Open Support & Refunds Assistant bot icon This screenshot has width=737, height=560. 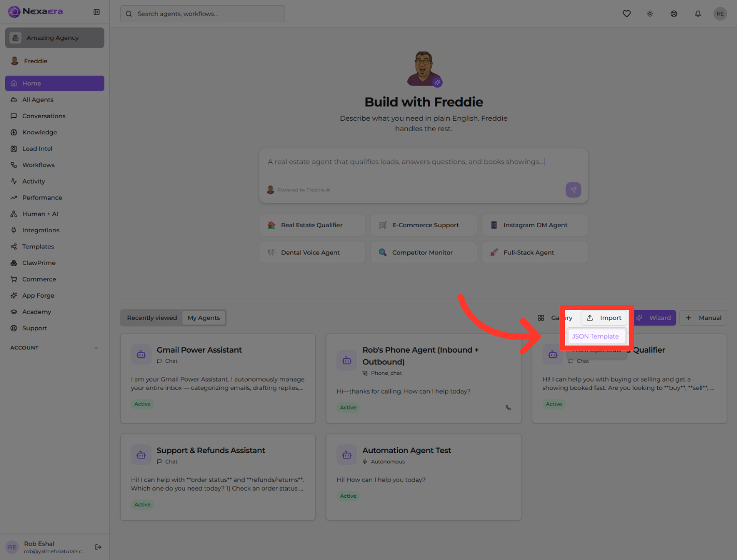point(141,455)
